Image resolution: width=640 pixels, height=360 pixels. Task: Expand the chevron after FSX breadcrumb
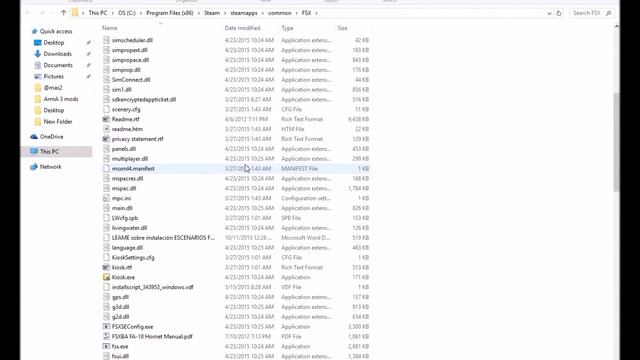click(x=316, y=13)
